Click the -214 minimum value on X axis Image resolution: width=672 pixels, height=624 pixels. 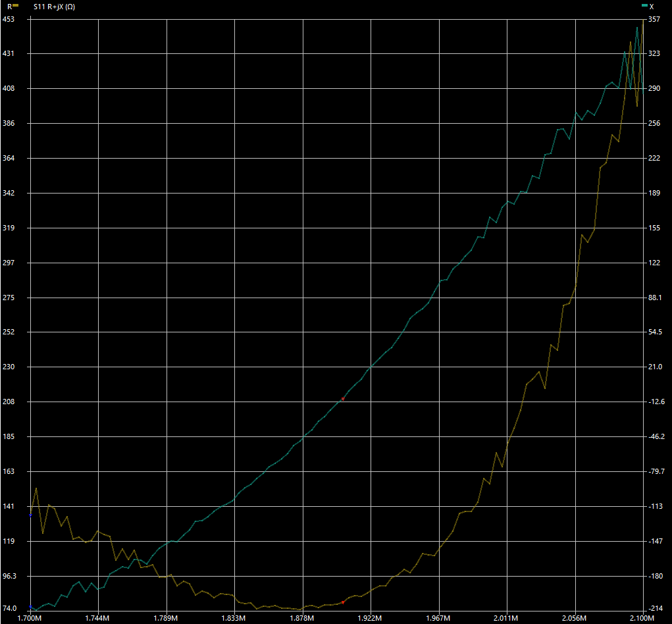[x=656, y=608]
